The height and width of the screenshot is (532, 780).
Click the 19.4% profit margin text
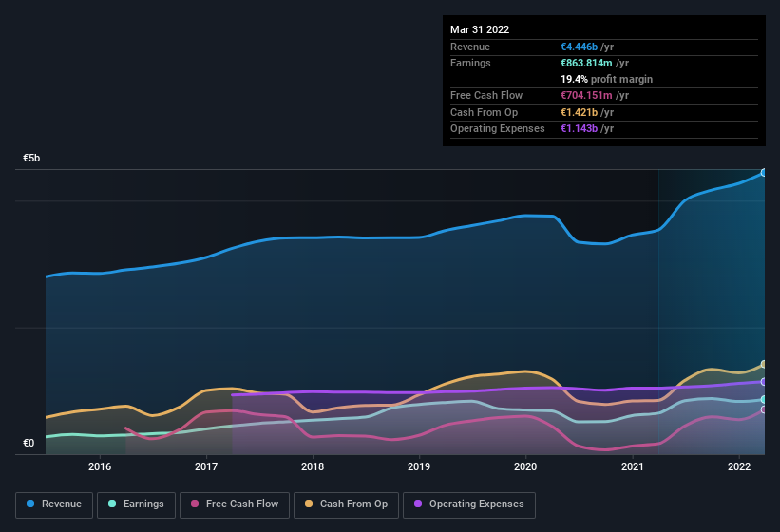tap(606, 79)
